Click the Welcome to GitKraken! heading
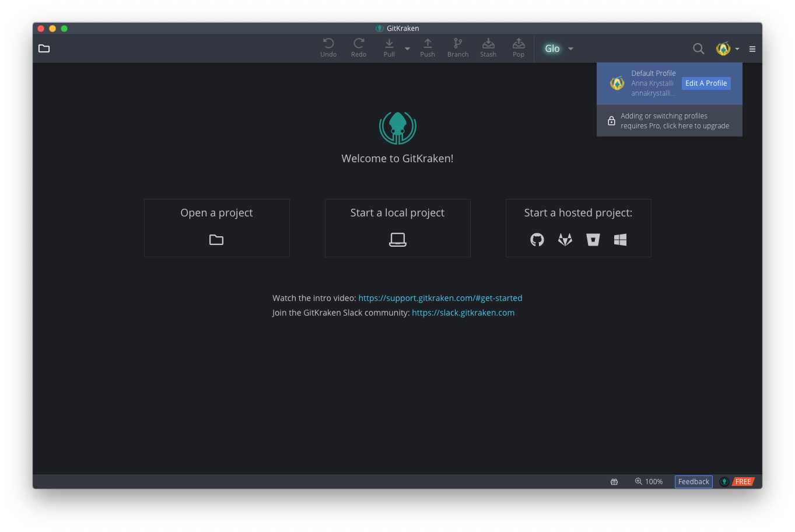795x532 pixels. [x=397, y=159]
